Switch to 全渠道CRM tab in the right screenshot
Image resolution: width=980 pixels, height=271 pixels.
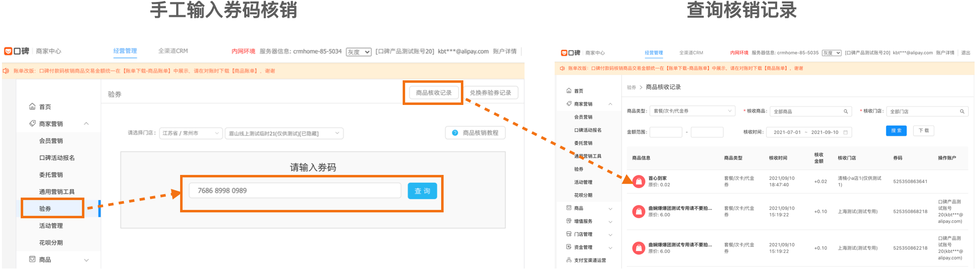pos(691,53)
